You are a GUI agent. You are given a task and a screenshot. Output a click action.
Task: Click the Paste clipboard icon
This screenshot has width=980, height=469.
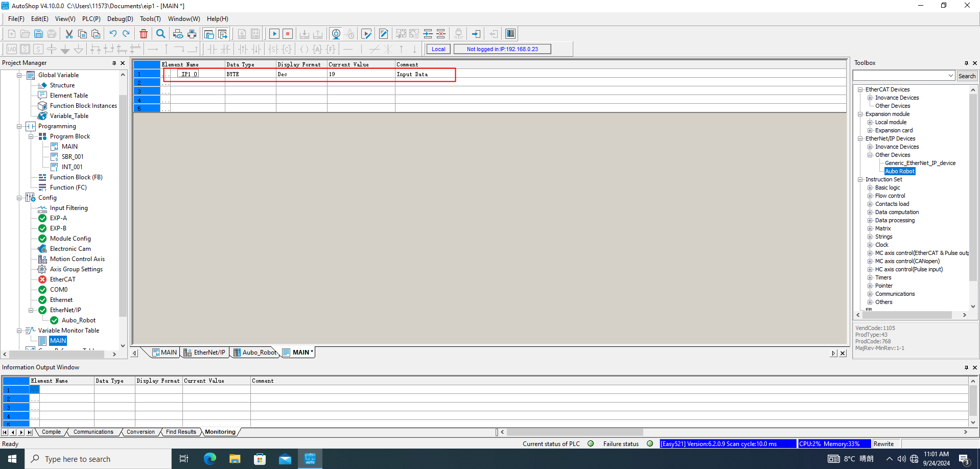tap(96, 34)
